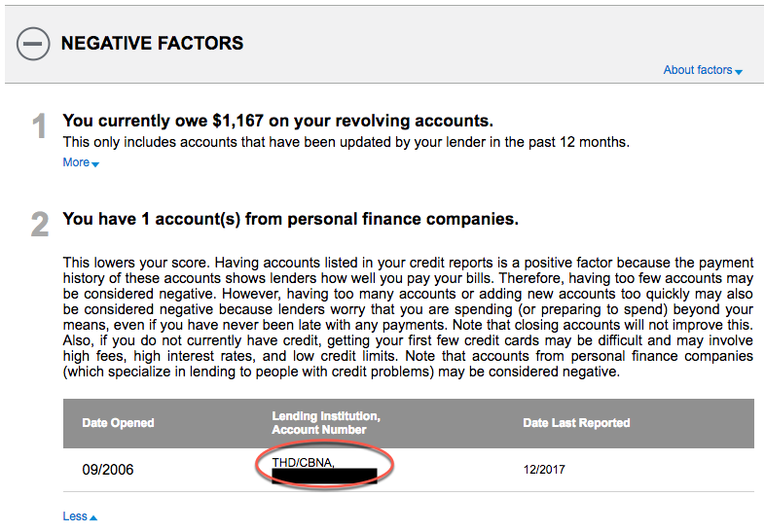Click the arrow beside About factors

point(740,72)
